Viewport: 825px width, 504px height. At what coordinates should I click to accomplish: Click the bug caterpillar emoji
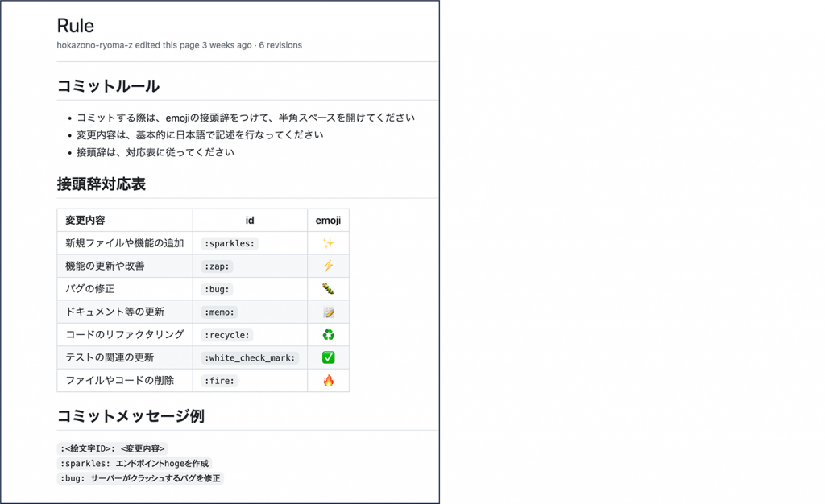(328, 289)
